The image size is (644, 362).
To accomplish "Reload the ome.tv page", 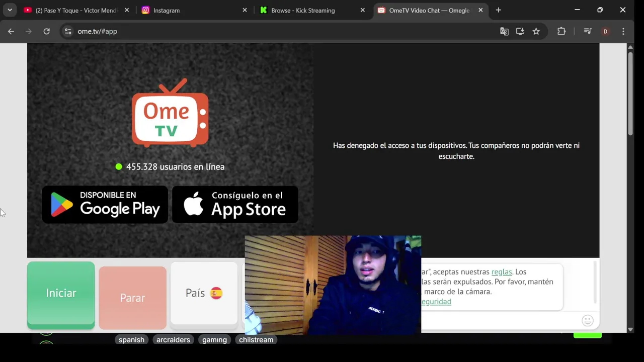I will (46, 31).
